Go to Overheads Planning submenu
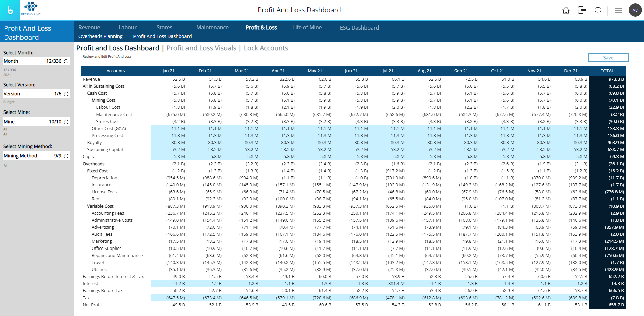The image size is (644, 316). [x=100, y=36]
